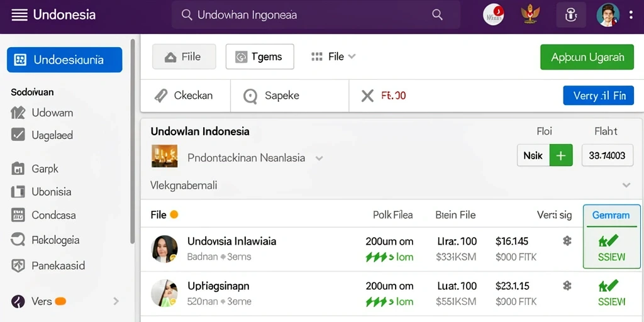Click the orange dot indicator next to File header
This screenshot has height=322, width=644.
click(174, 214)
